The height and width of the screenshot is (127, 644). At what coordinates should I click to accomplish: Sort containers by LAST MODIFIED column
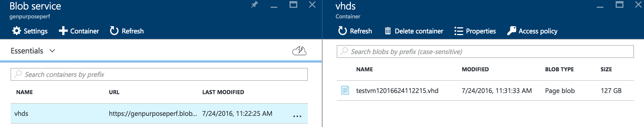click(x=223, y=92)
